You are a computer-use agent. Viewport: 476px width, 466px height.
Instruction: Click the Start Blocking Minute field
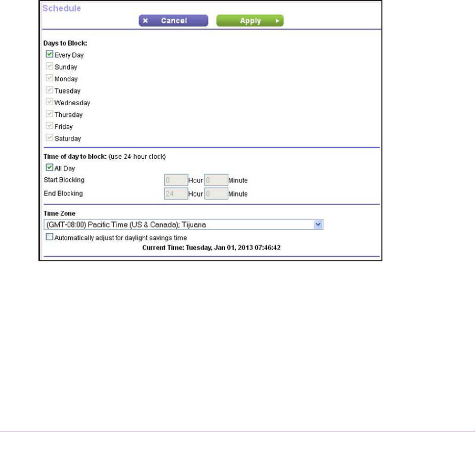pyautogui.click(x=216, y=180)
